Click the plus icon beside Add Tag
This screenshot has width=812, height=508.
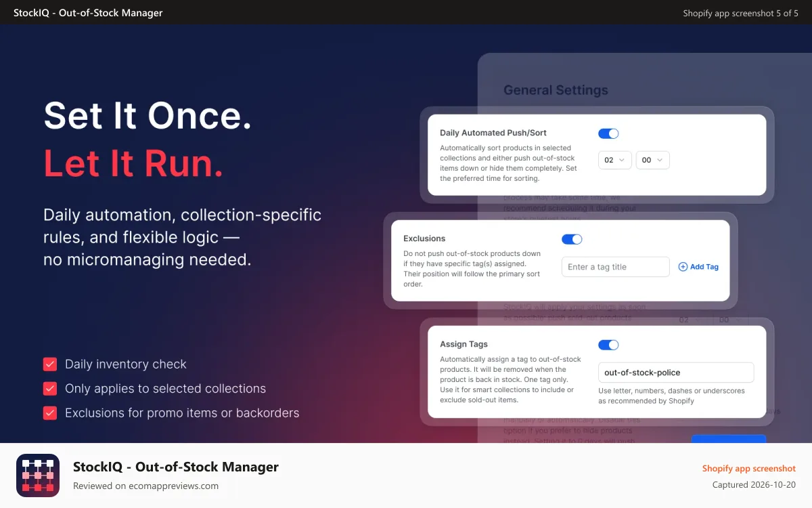(x=683, y=267)
